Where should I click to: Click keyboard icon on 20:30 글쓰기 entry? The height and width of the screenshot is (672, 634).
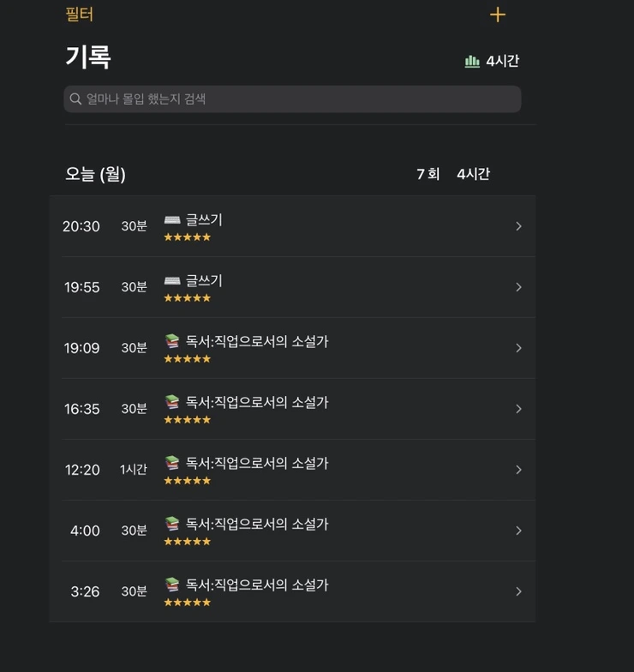pos(172,220)
